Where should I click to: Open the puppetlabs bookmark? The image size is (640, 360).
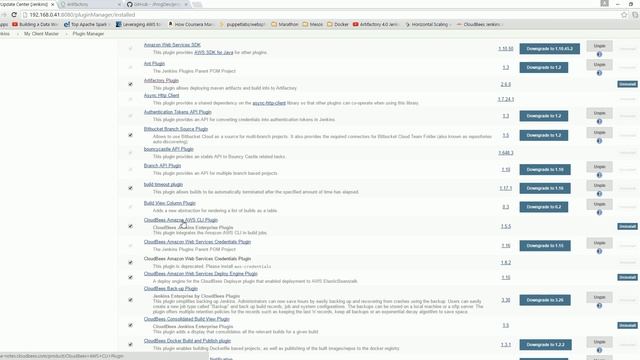pyautogui.click(x=242, y=24)
